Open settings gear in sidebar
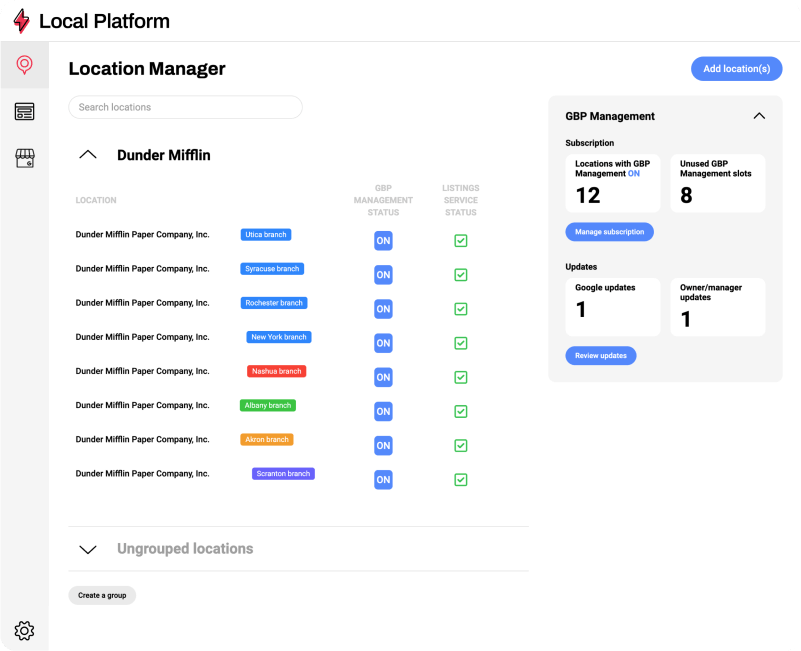Screen dimensions: 801x651 click(24, 631)
